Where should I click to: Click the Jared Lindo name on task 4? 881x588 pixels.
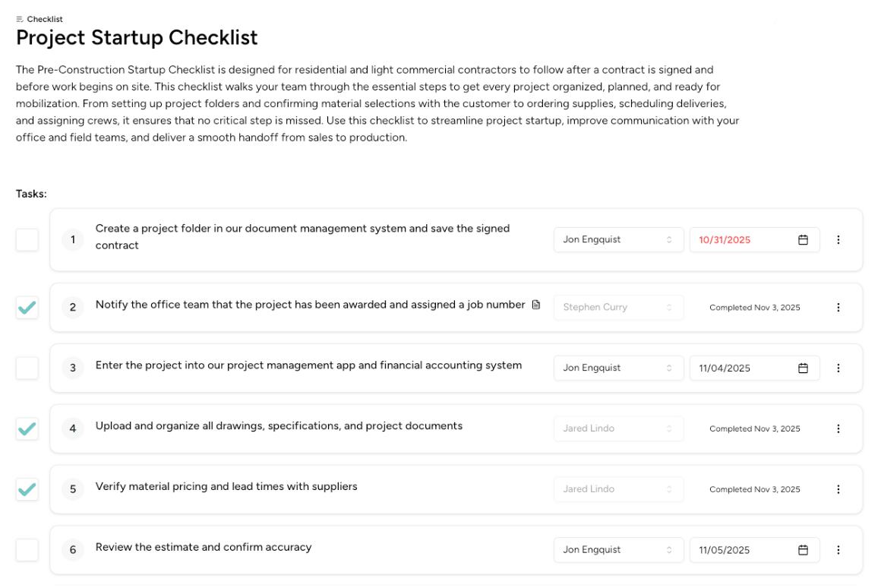point(589,428)
